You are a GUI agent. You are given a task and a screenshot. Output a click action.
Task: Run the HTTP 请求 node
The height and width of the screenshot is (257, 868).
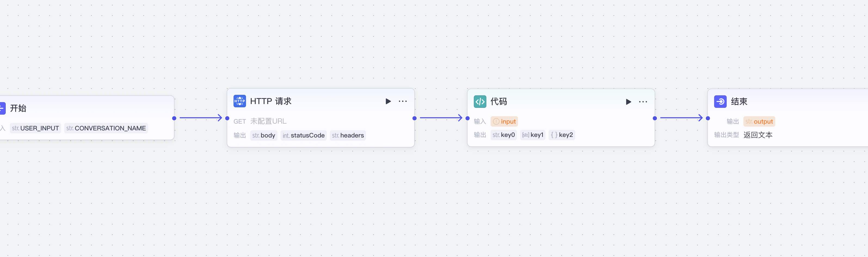(388, 101)
